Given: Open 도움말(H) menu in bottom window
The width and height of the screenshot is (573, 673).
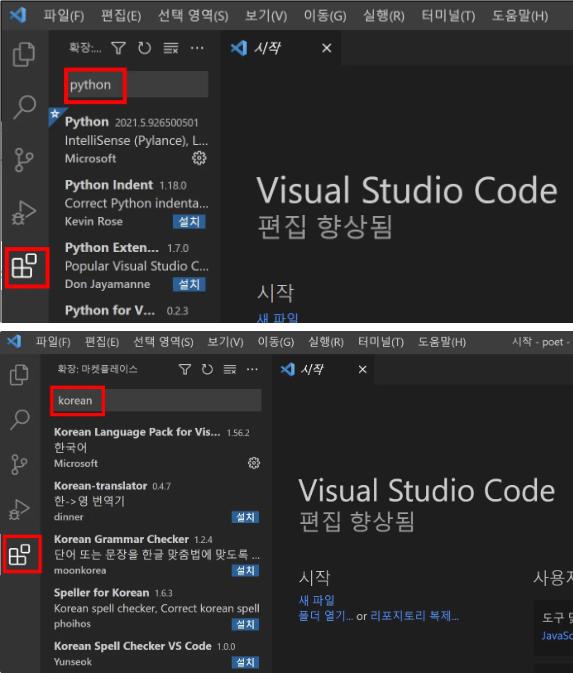Looking at the screenshot, I should pos(442,342).
